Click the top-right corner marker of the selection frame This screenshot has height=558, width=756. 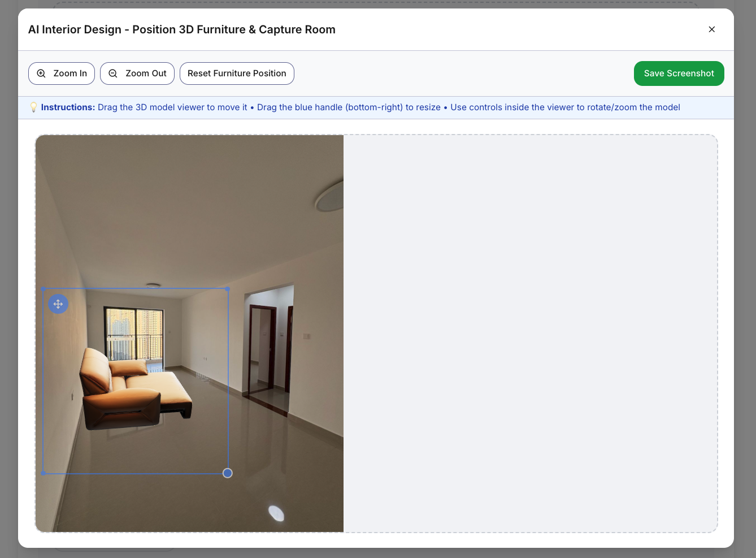(227, 289)
